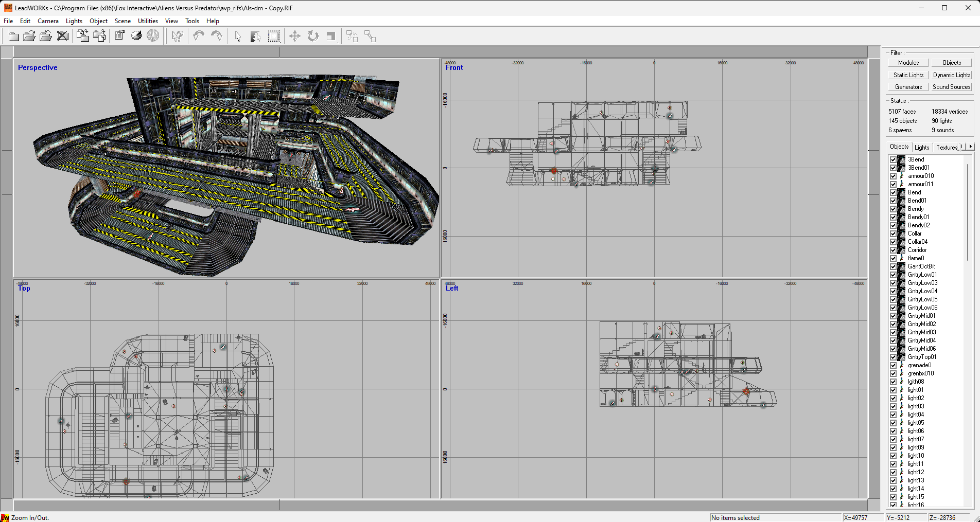Create a new file with toolbar icon
This screenshot has width=980, height=522.
pos(14,36)
